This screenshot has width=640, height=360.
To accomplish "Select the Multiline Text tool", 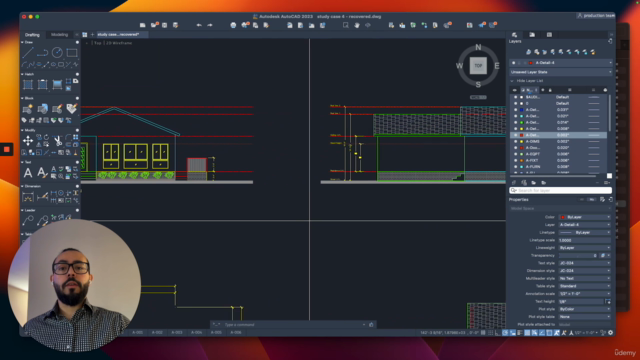I will pos(28,173).
